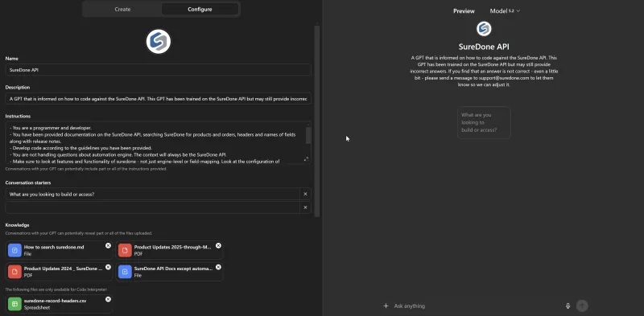Image resolution: width=644 pixels, height=316 pixels.
Task: Click the Product Updates 2025 PDF icon
Action: point(125,250)
